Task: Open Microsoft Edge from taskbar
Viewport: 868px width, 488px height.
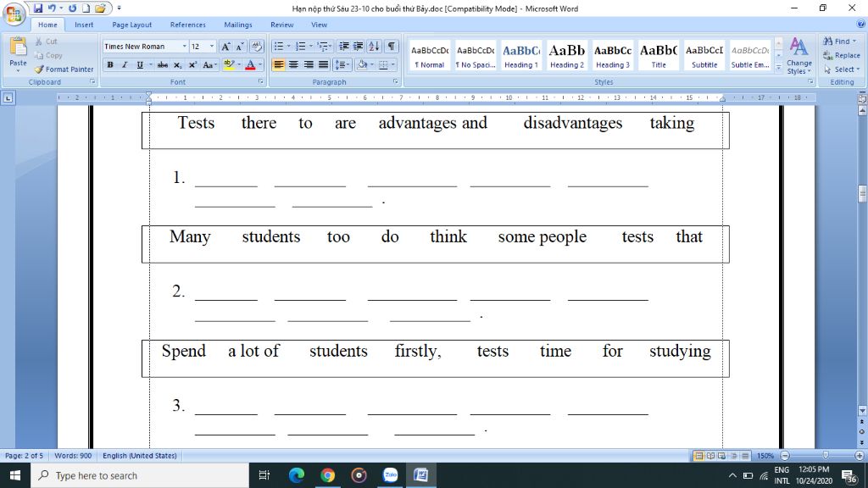Action: [x=297, y=475]
